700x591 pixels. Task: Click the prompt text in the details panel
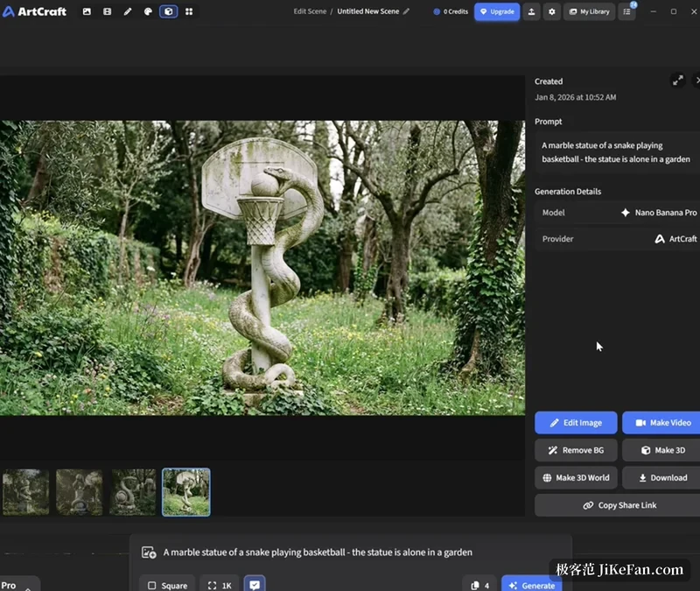coord(616,152)
